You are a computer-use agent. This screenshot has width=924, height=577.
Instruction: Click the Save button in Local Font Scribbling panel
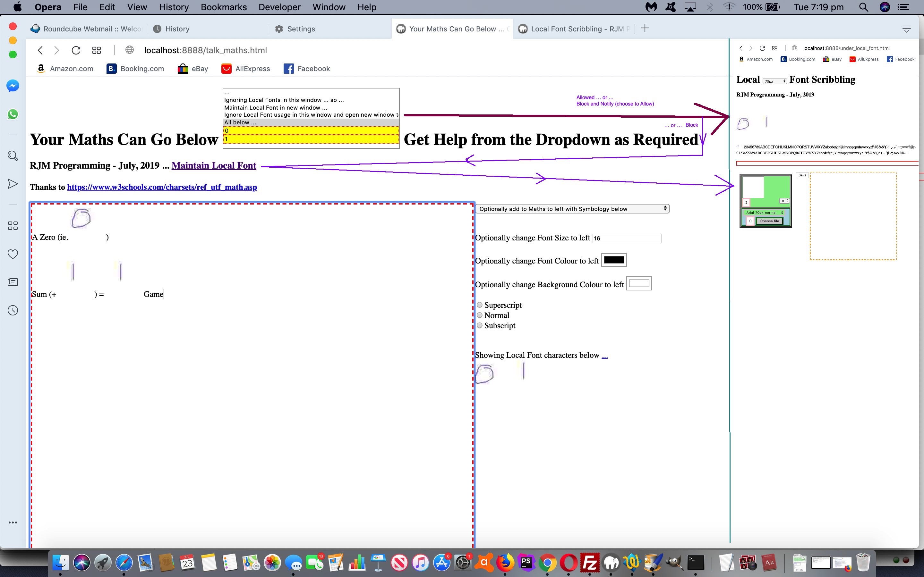(x=802, y=174)
